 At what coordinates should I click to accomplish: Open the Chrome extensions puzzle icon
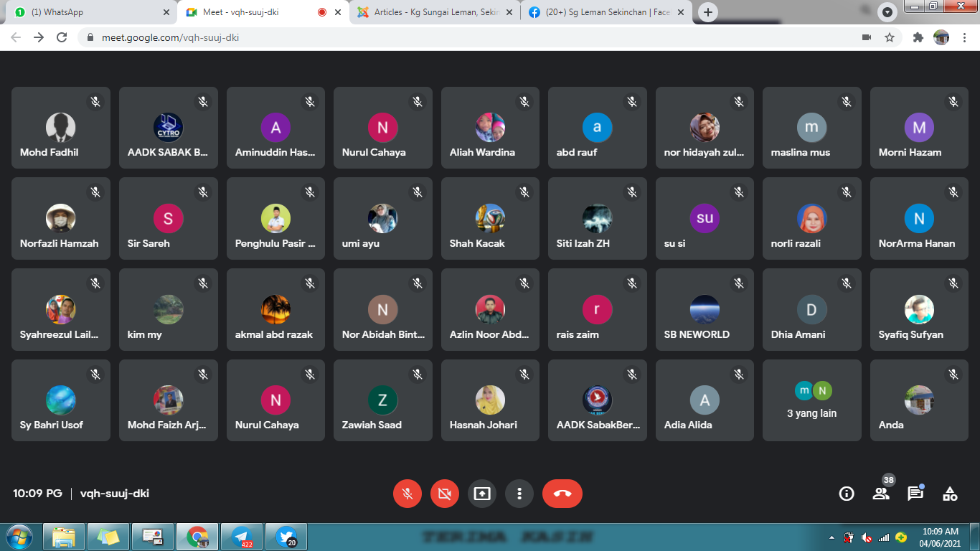[918, 37]
